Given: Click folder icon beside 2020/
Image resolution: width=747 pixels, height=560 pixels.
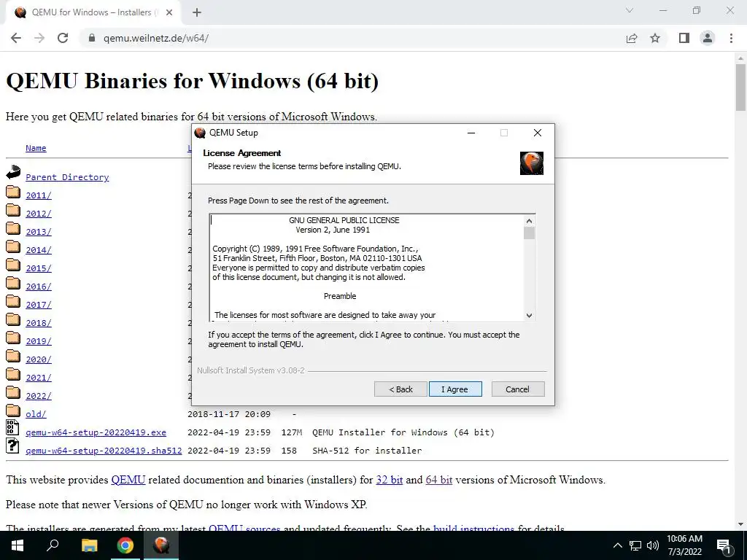Looking at the screenshot, I should click(x=13, y=357).
